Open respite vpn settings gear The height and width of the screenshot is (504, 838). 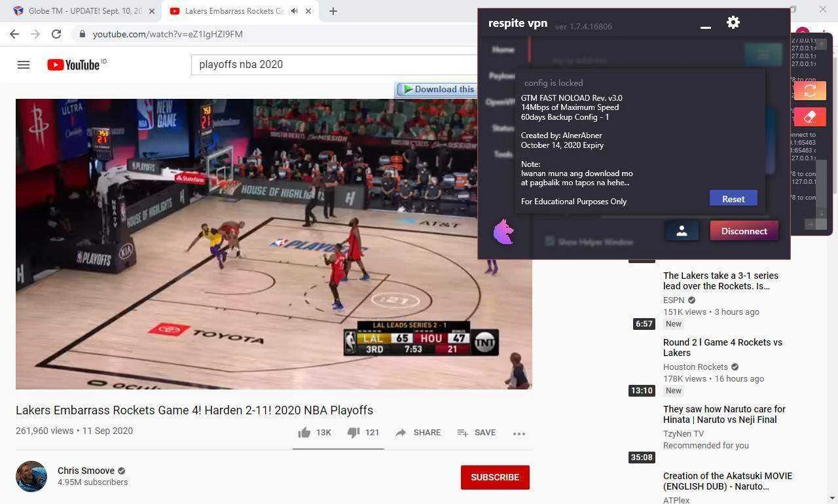(x=733, y=22)
